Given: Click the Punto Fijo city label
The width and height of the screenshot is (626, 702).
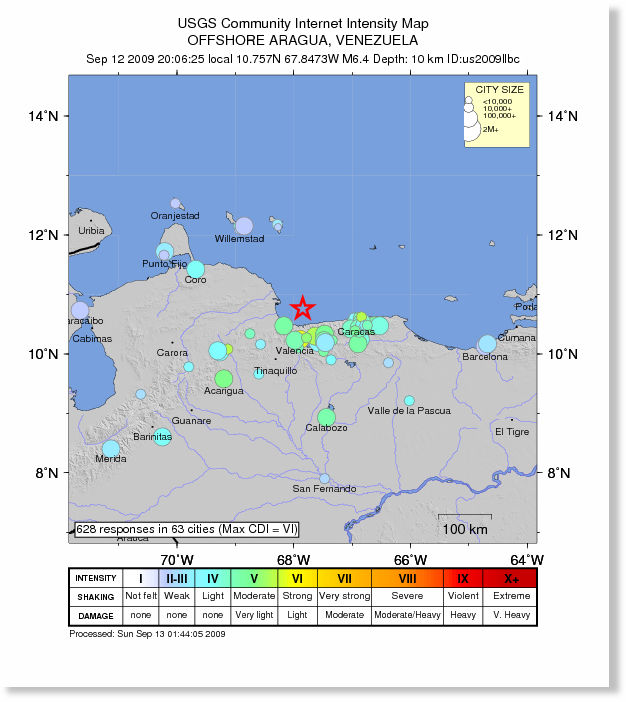Looking at the screenshot, I should pyautogui.click(x=164, y=264).
